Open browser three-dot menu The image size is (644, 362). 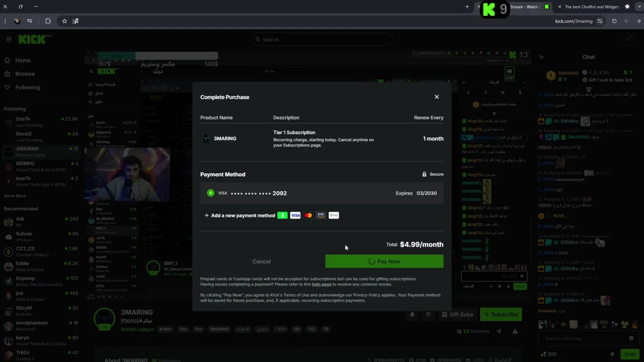(x=5, y=21)
